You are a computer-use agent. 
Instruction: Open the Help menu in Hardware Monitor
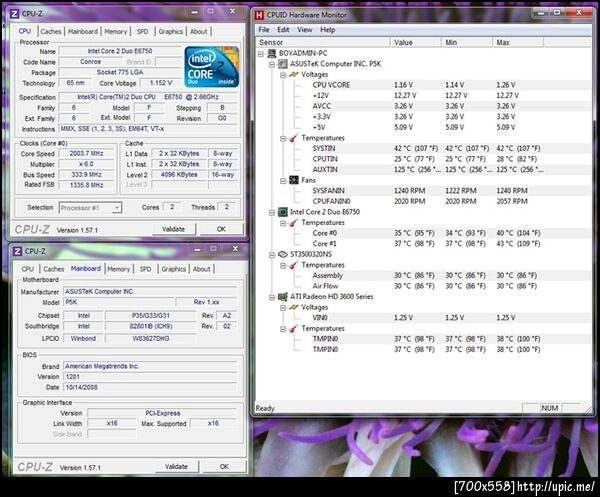click(x=328, y=30)
